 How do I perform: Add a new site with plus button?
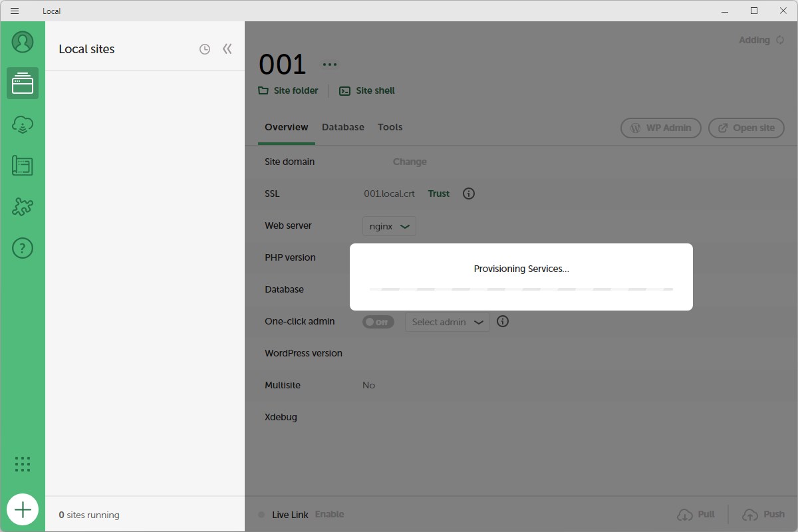(x=23, y=509)
